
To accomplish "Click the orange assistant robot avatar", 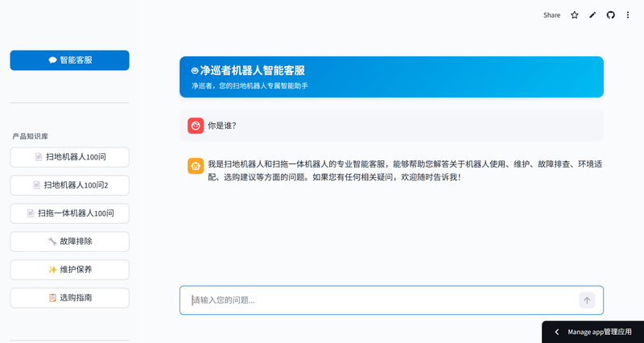I will tap(196, 165).
